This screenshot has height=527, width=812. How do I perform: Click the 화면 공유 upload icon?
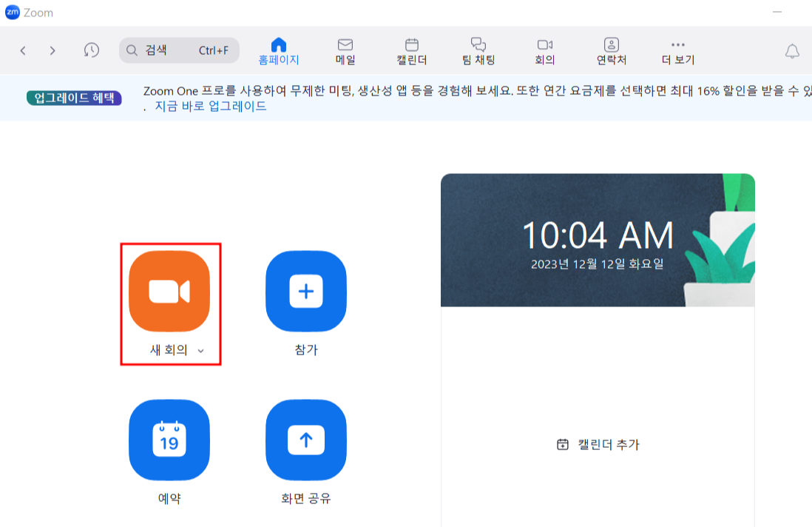[306, 440]
